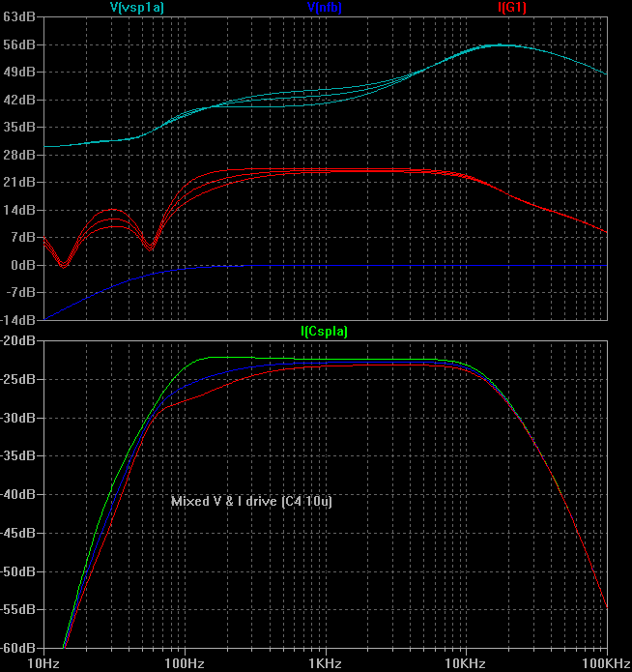Click the 'Mixed V & I drive (C4 10u)' annotation
632x672 pixels.
pos(251,501)
